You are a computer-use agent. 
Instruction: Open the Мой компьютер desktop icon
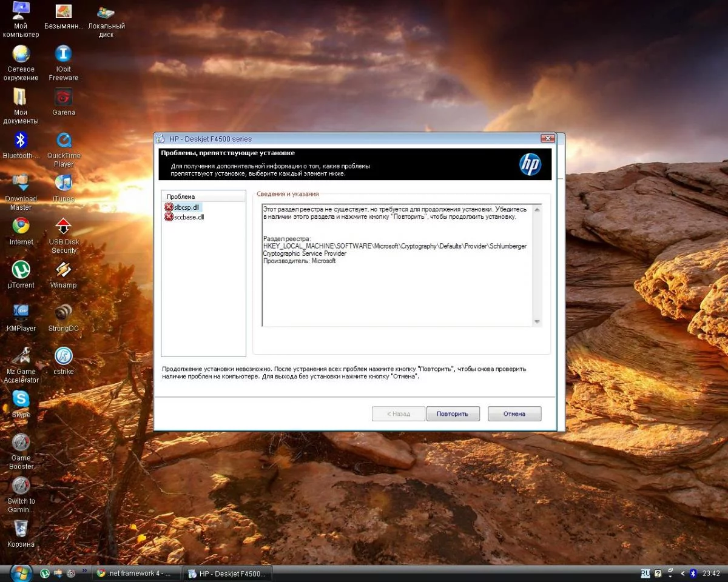21,18
